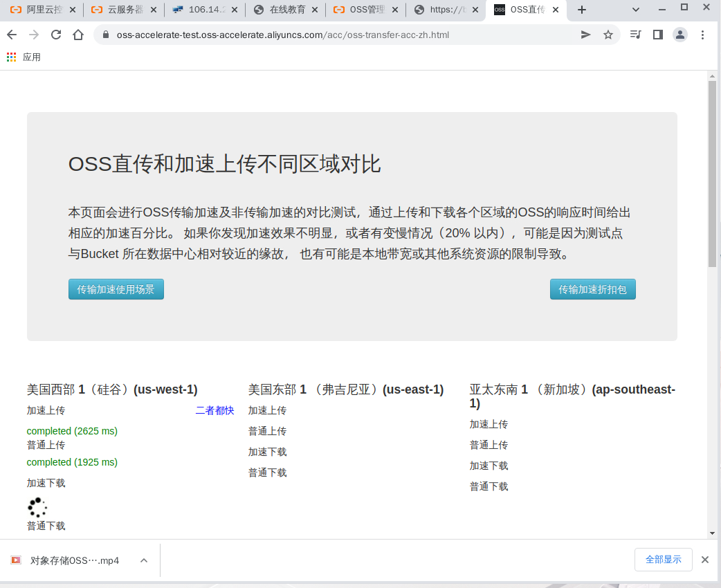Screen dimensions: 721x588
Task: Expand the tab search dropdown arrow
Action: click(636, 10)
